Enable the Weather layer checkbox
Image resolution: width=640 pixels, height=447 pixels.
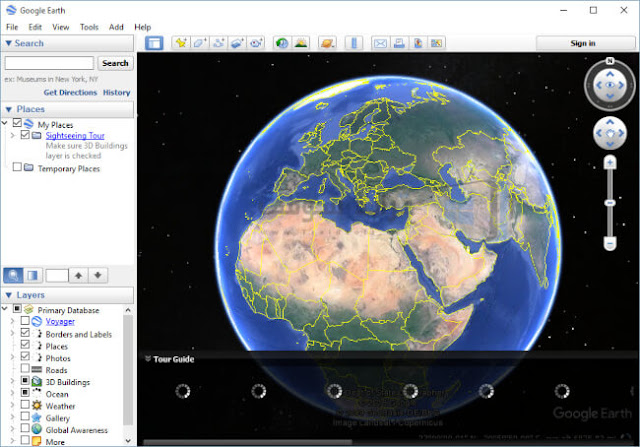click(25, 405)
